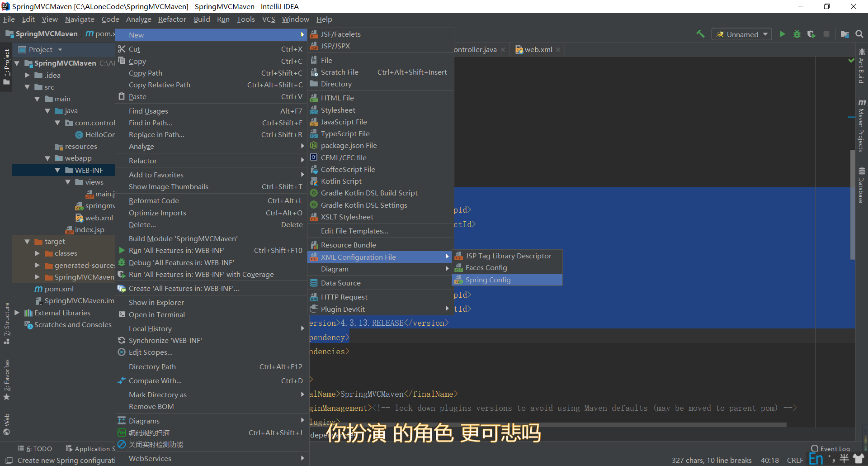Create a new HTML File
Image resolution: width=868 pixels, height=466 pixels.
[x=381, y=98]
